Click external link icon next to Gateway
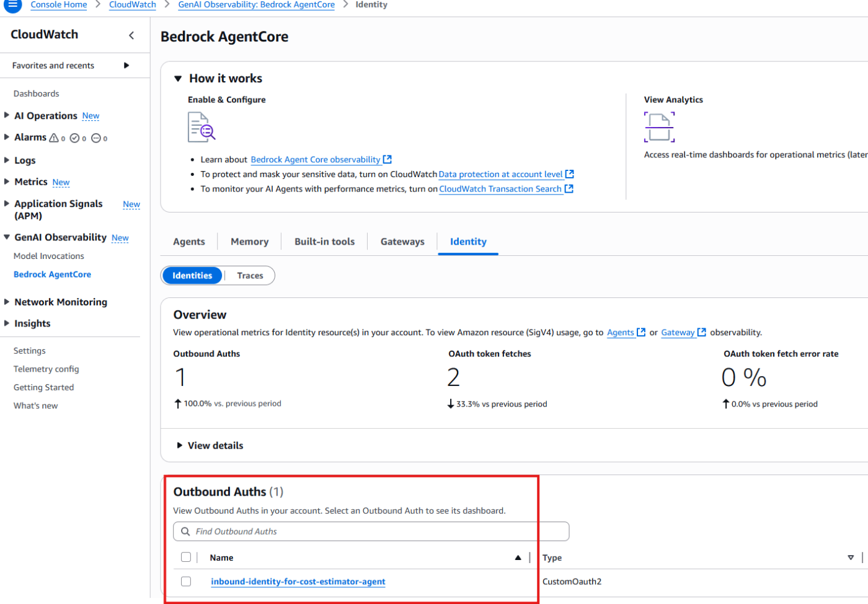 click(702, 332)
